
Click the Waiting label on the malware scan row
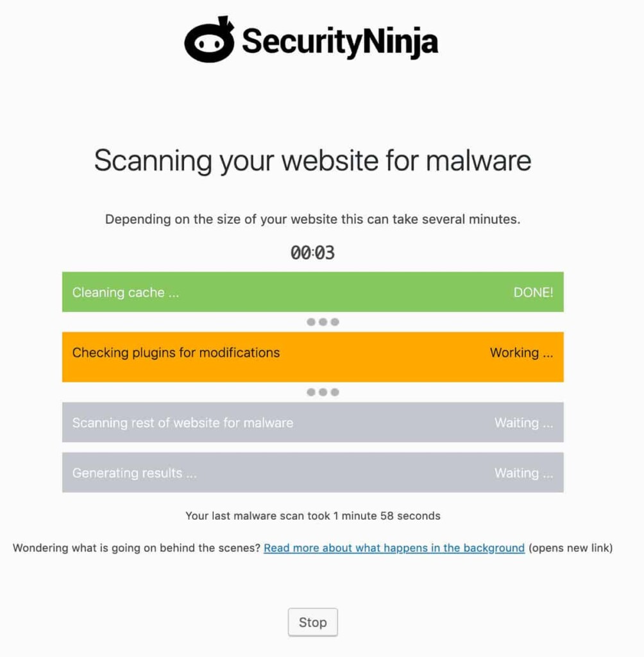[x=523, y=423]
